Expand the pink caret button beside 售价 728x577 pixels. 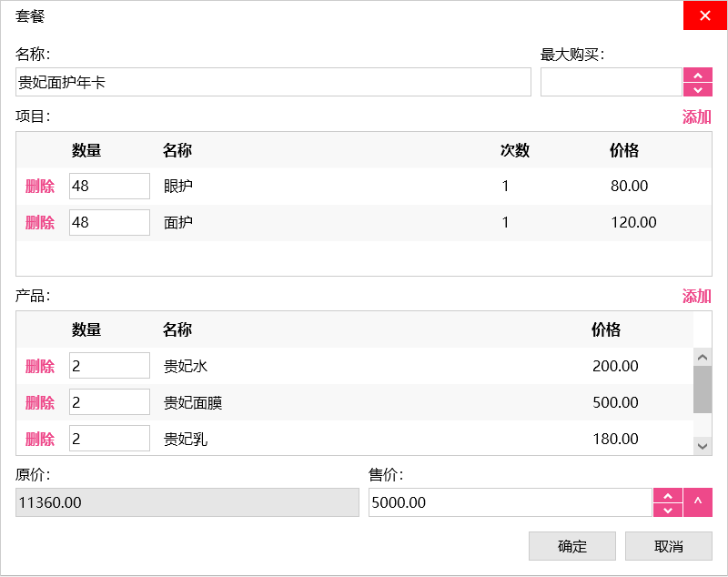click(698, 502)
